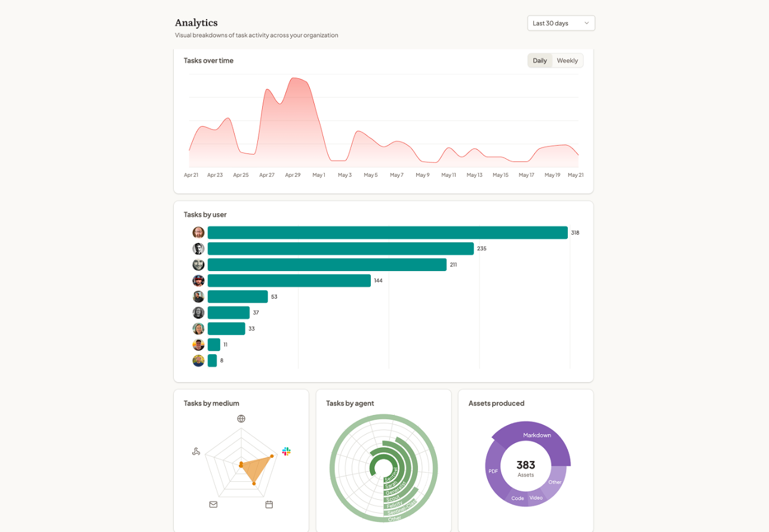This screenshot has width=769, height=532.
Task: Click the teal bar labeled 53
Action: click(x=238, y=297)
